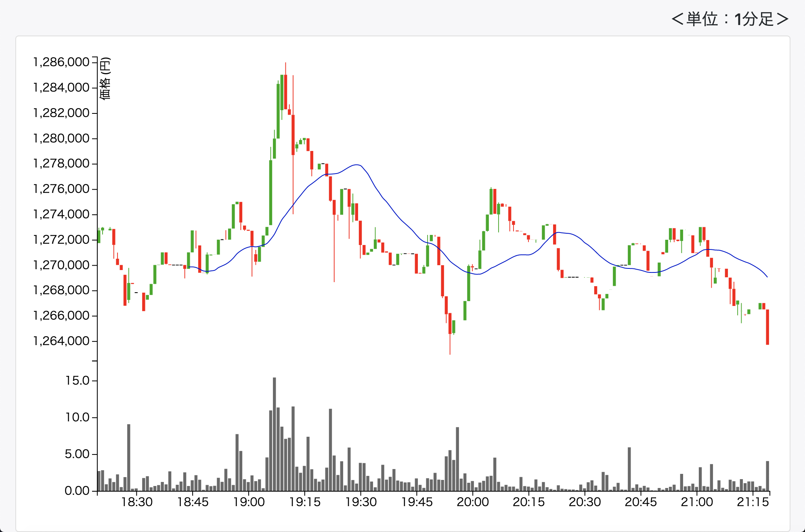Click the 1分足 unit label

754,19
